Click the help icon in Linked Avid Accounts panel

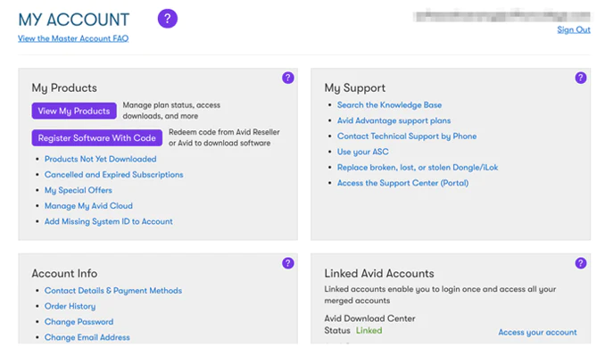pyautogui.click(x=581, y=263)
